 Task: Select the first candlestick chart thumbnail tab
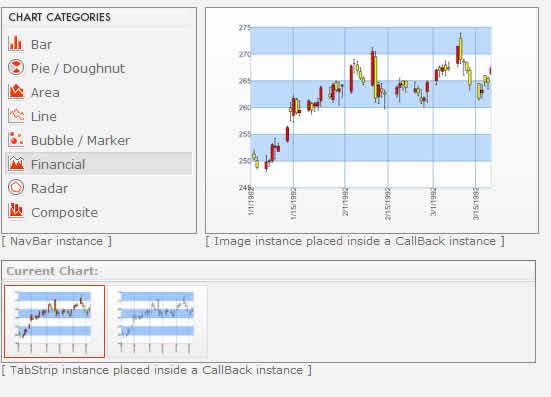[x=54, y=321]
